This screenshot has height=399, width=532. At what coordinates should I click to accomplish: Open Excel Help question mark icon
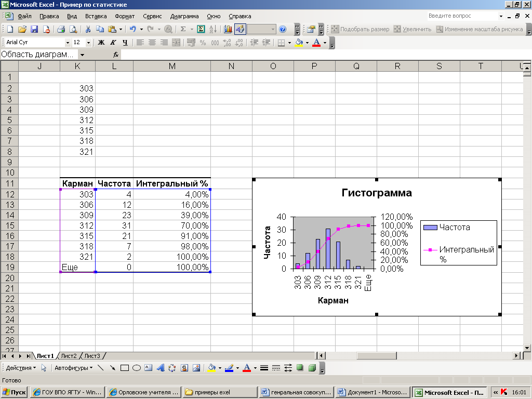pos(283,29)
